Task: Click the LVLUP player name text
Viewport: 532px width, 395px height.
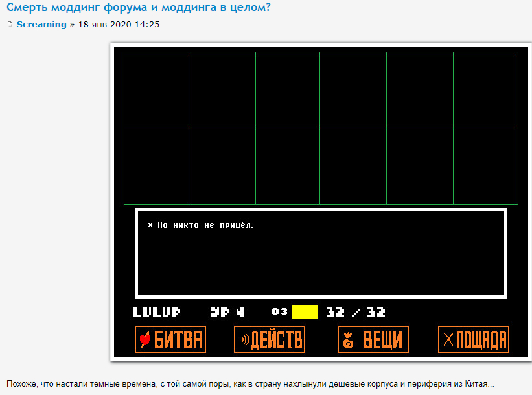Action: coord(157,311)
